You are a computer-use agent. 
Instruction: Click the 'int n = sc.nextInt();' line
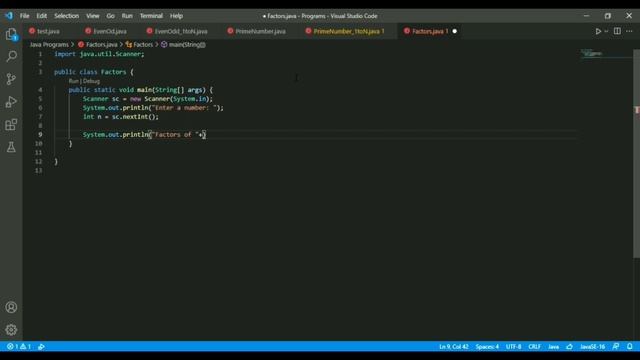click(121, 117)
